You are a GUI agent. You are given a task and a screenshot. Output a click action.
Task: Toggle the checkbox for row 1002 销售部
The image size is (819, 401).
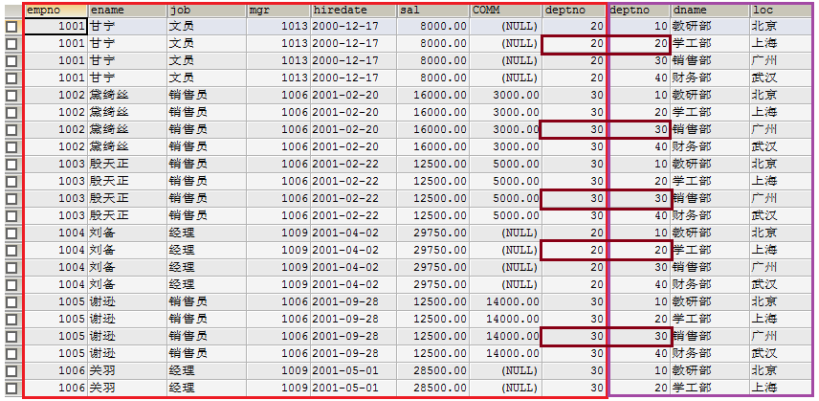[11, 131]
